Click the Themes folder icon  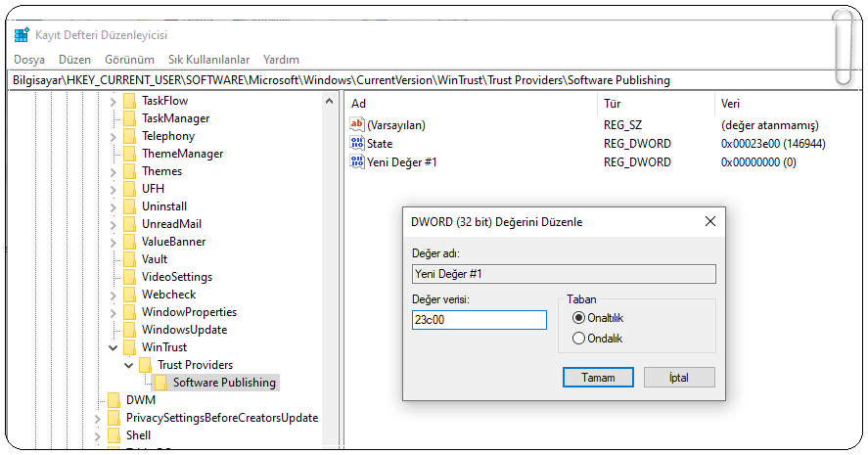pos(129,171)
